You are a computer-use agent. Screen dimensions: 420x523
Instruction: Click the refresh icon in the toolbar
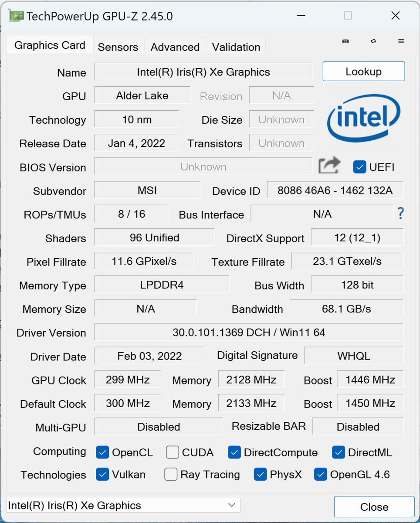373,41
